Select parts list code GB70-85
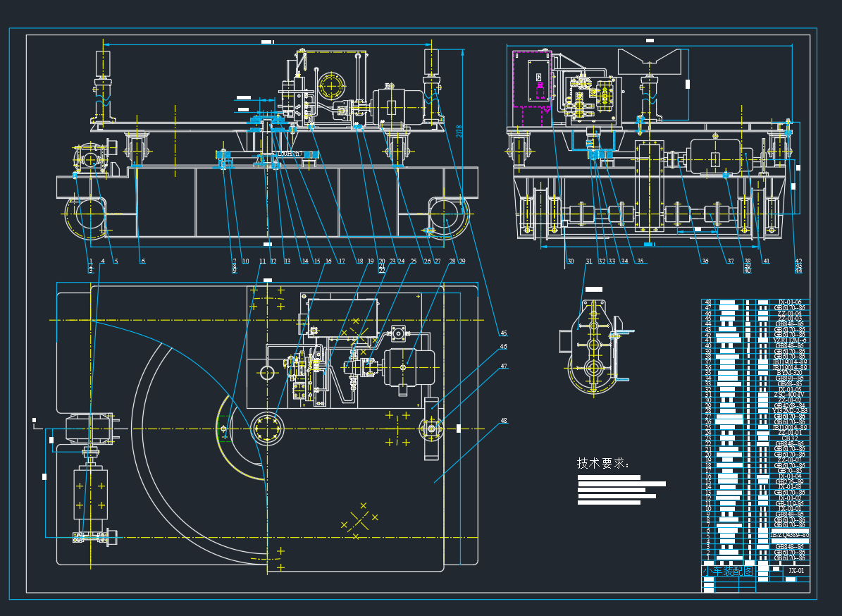The image size is (842, 616). pos(790,471)
